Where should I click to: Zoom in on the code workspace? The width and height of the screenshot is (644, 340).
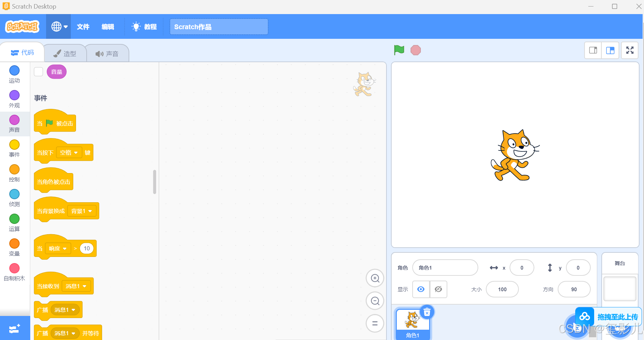click(x=375, y=278)
